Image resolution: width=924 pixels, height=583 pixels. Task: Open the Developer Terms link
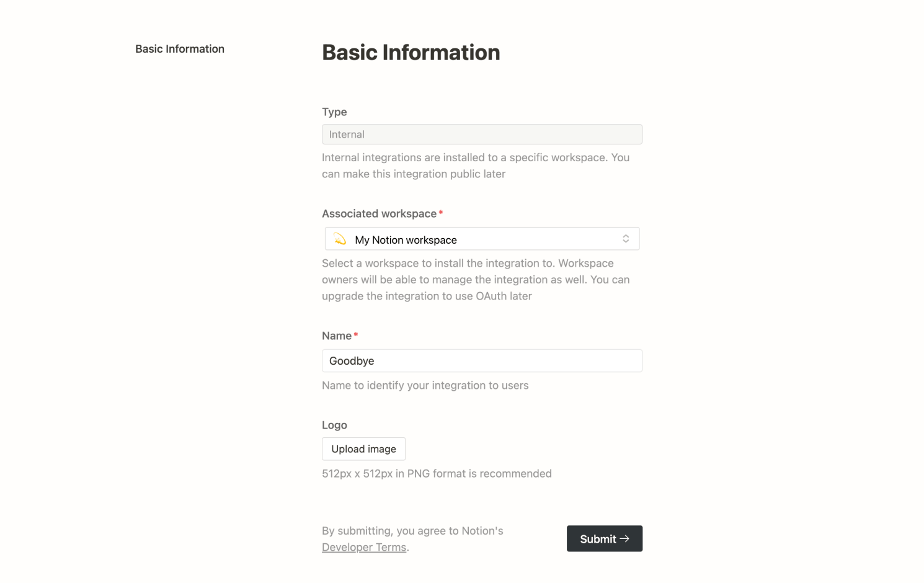pos(364,547)
